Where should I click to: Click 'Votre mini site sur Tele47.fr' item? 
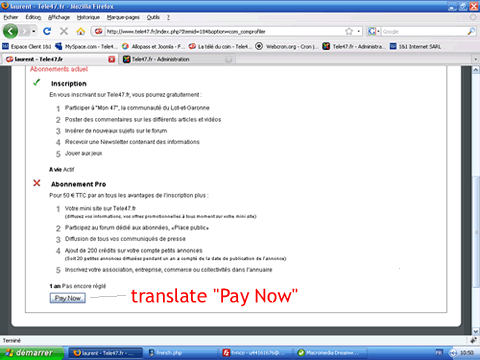[100, 209]
